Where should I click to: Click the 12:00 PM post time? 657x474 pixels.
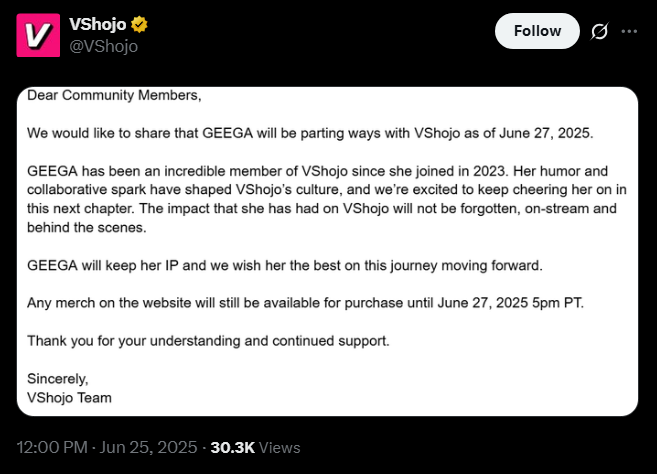tap(54, 447)
